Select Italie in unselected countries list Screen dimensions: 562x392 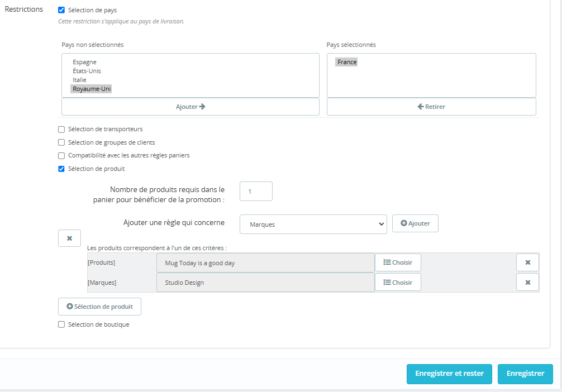click(79, 80)
